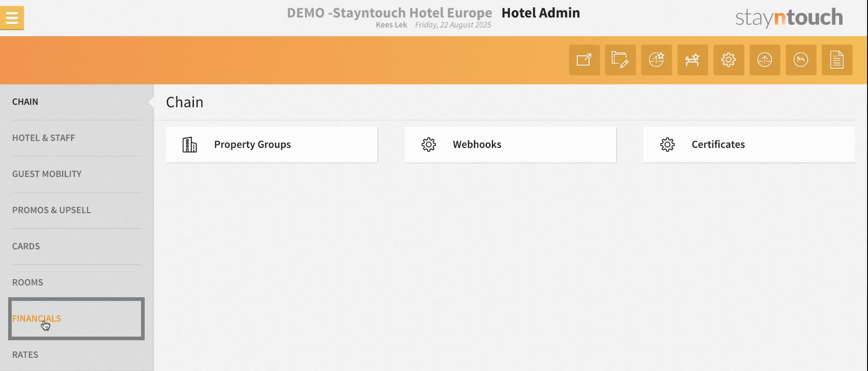Click the circled up-arrow toolbar icon
Image resolution: width=868 pixels, height=371 pixels.
(x=765, y=60)
